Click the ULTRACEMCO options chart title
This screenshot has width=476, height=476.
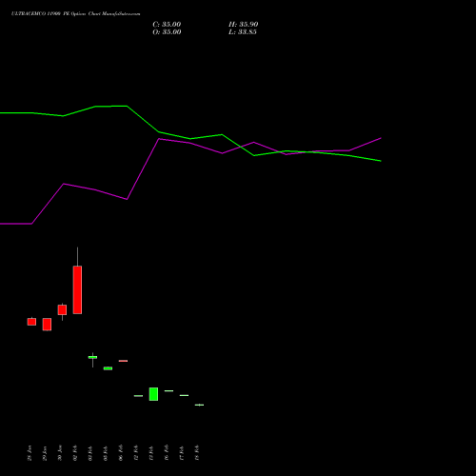[x=75, y=13]
